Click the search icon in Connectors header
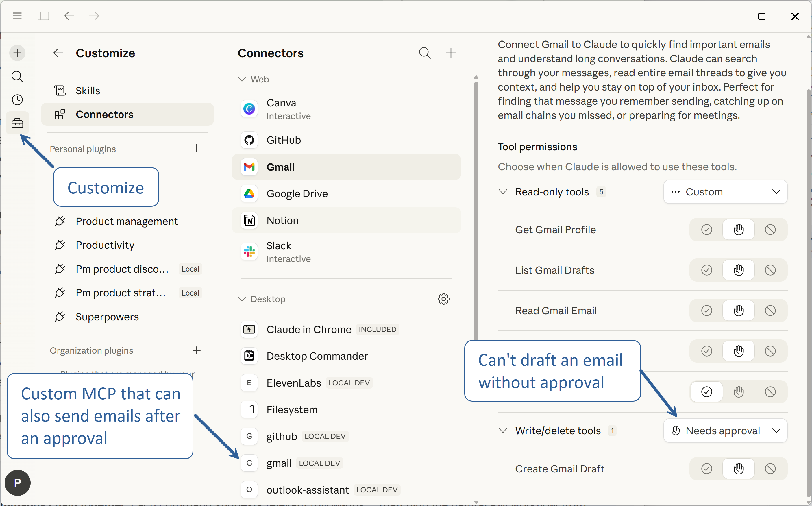This screenshot has width=812, height=506. tap(425, 53)
